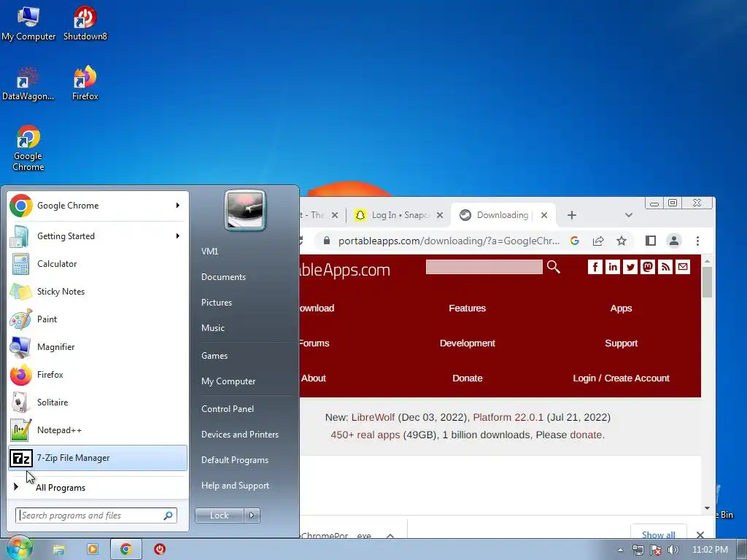Viewport: 747px width, 560px height.
Task: Open the Features page on PortableApps
Action: click(x=468, y=308)
